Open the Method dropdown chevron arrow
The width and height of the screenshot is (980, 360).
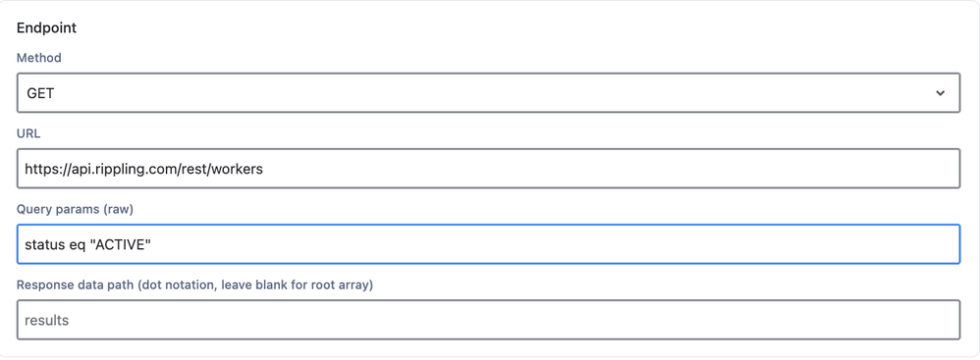(x=940, y=93)
